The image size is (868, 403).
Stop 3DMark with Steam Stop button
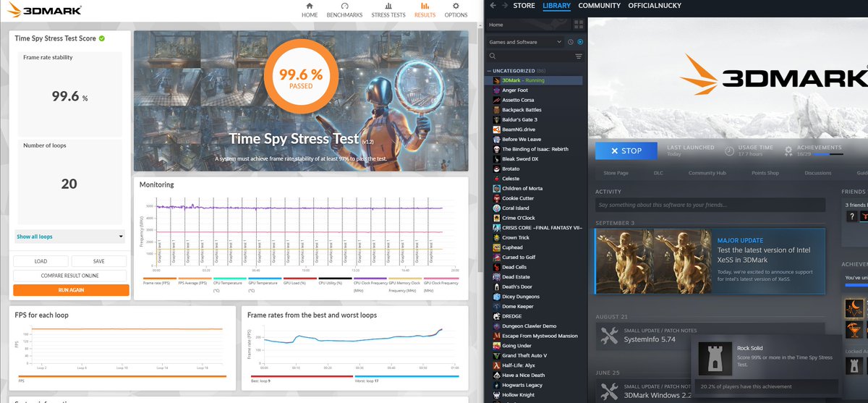(626, 150)
